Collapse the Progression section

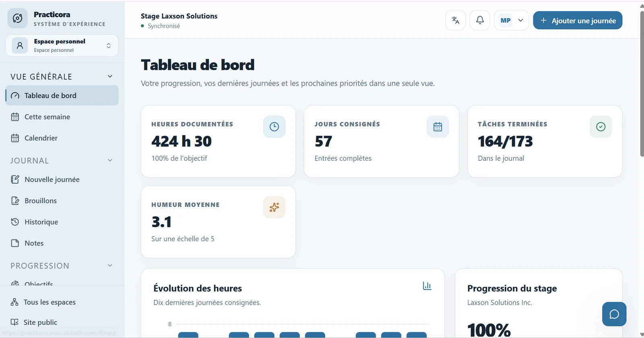[110, 266]
